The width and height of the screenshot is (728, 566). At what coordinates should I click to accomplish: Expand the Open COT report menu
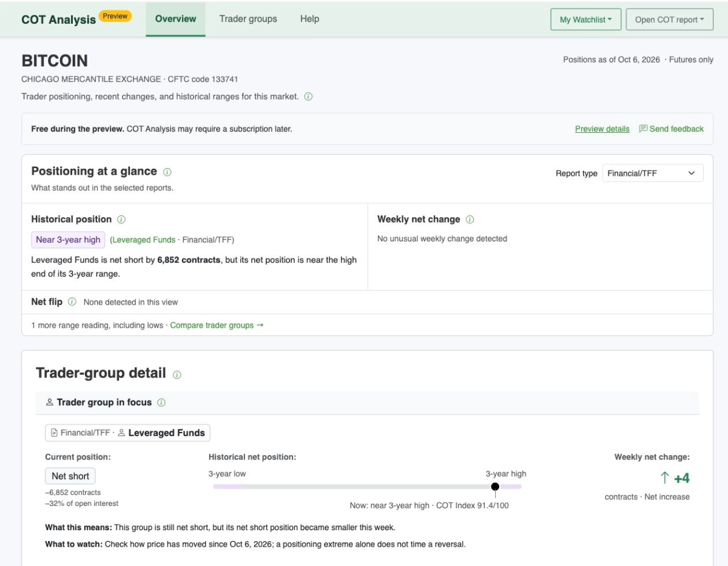[669, 19]
